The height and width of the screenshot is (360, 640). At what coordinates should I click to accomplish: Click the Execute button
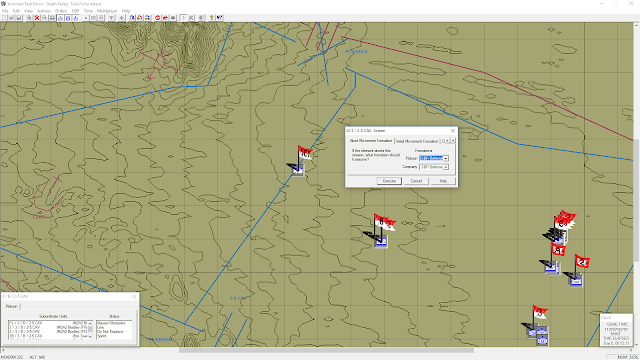coord(389,181)
